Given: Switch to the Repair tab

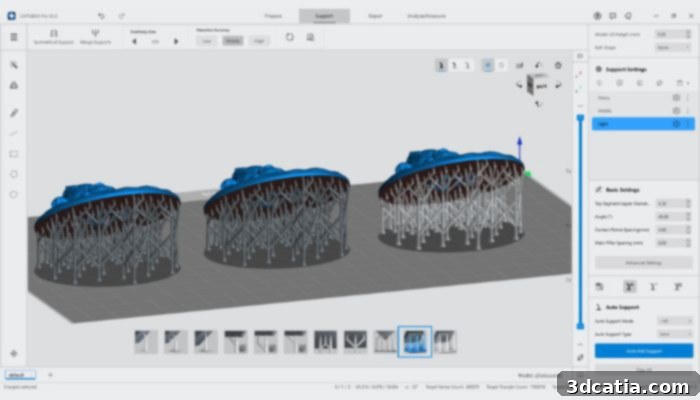Looking at the screenshot, I should click(375, 16).
